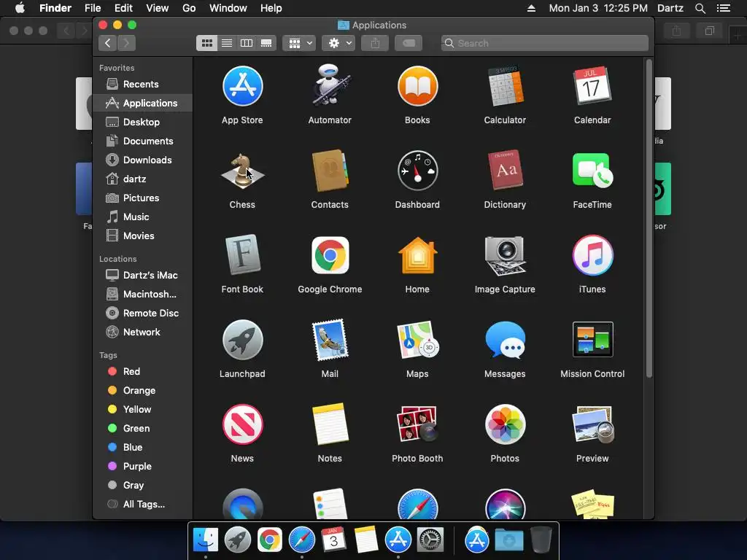Select Downloads in the sidebar
This screenshot has width=747, height=560.
[143, 160]
